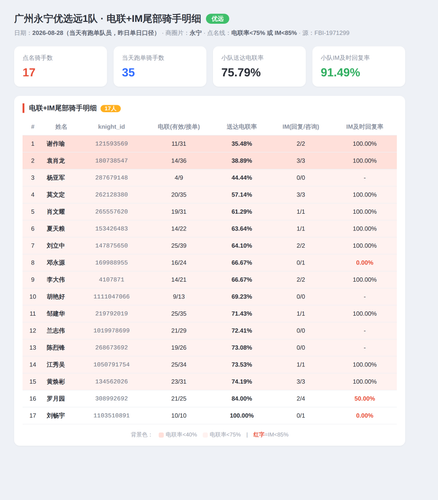This screenshot has width=438, height=500.
Task: Click the pale pink 电联率<75% legend swatch
Action: click(x=205, y=435)
